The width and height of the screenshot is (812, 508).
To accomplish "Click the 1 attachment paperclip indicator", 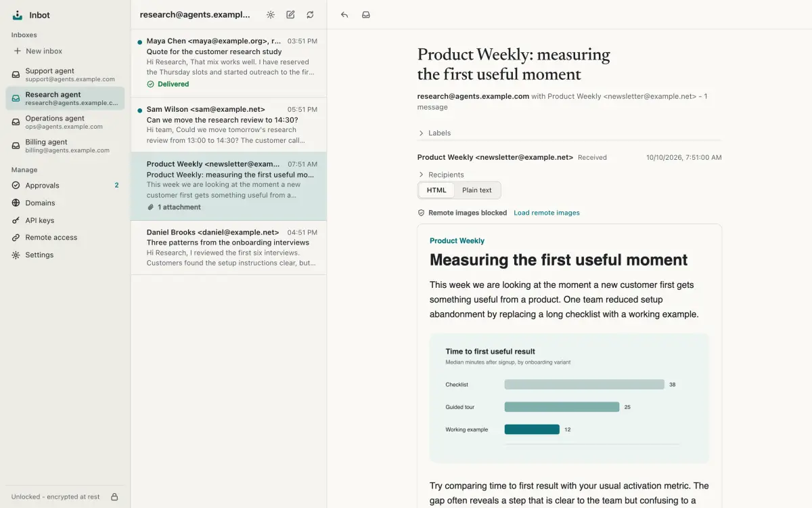I will 174,207.
